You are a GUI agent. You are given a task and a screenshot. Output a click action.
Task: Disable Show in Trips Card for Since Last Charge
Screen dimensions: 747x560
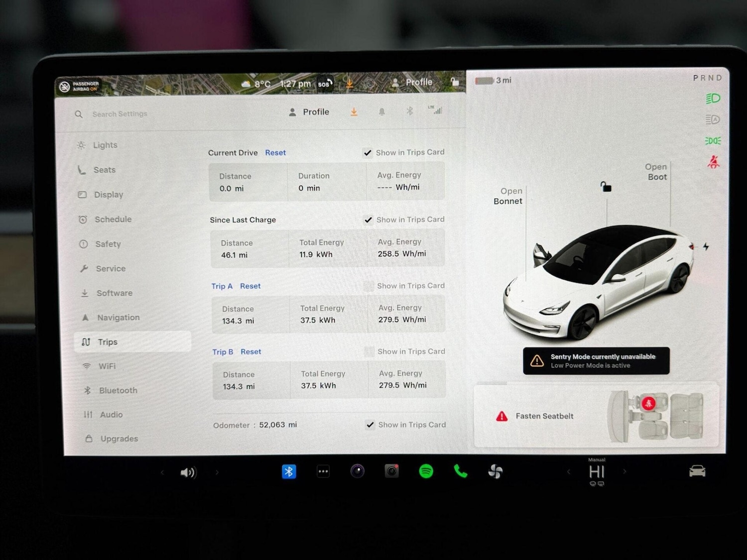pos(369,220)
